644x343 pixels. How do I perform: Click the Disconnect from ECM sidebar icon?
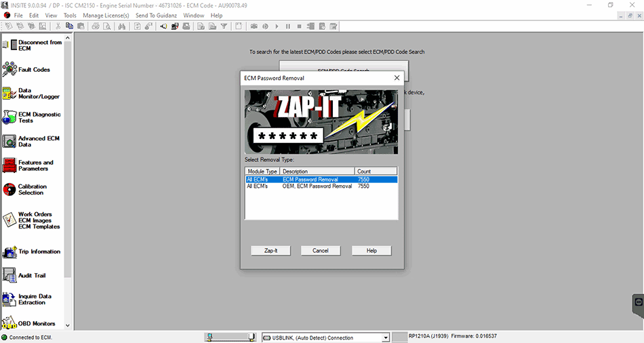(x=10, y=45)
